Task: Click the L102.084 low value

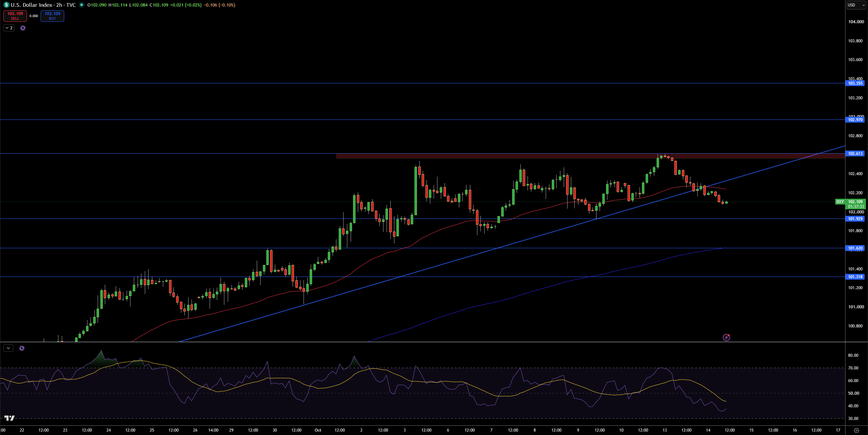Action: (x=138, y=5)
